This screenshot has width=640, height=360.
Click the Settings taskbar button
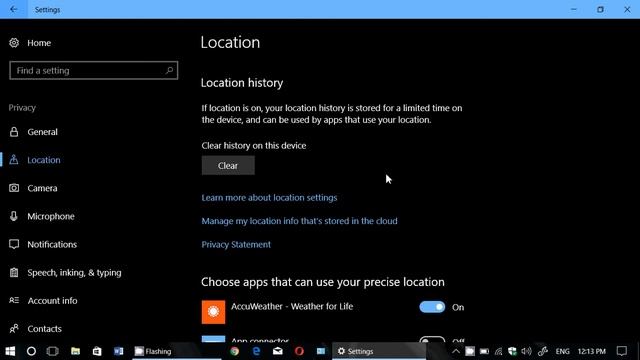tap(379, 351)
